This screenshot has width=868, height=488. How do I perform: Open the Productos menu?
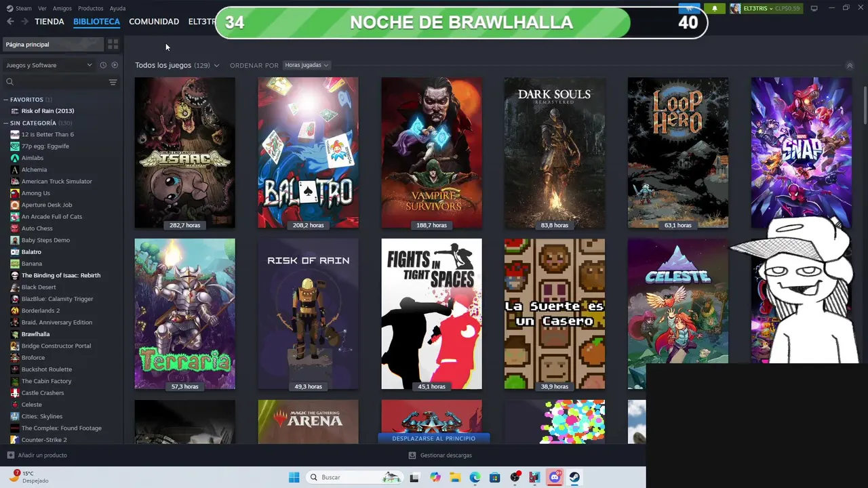[x=90, y=9]
